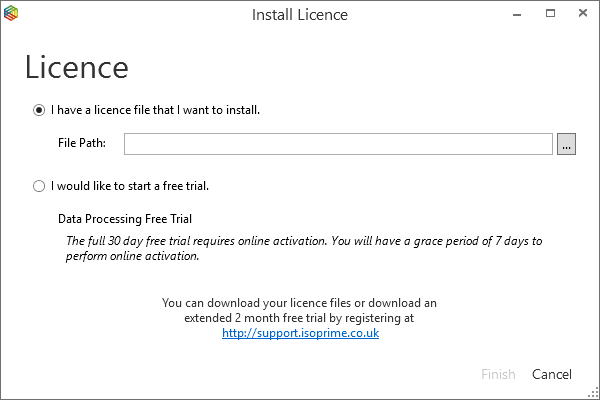This screenshot has height=400, width=600.
Task: Click the 'I would like to start a free trial' label
Action: click(x=129, y=185)
